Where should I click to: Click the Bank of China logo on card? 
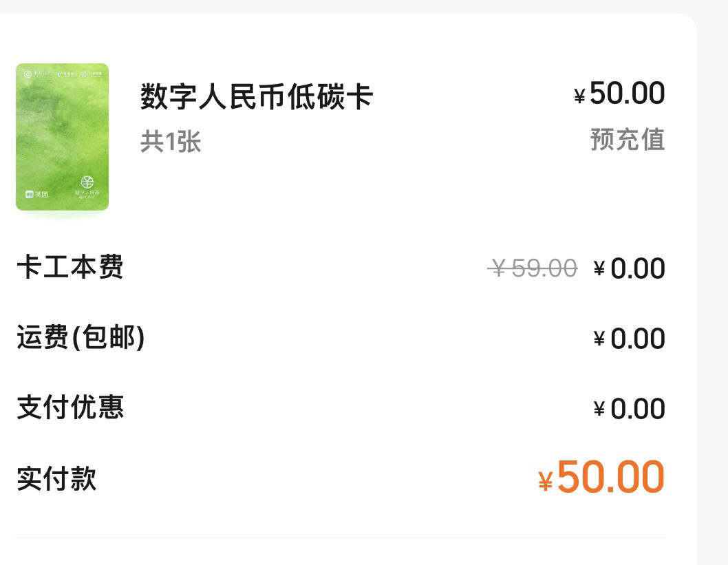click(37, 74)
